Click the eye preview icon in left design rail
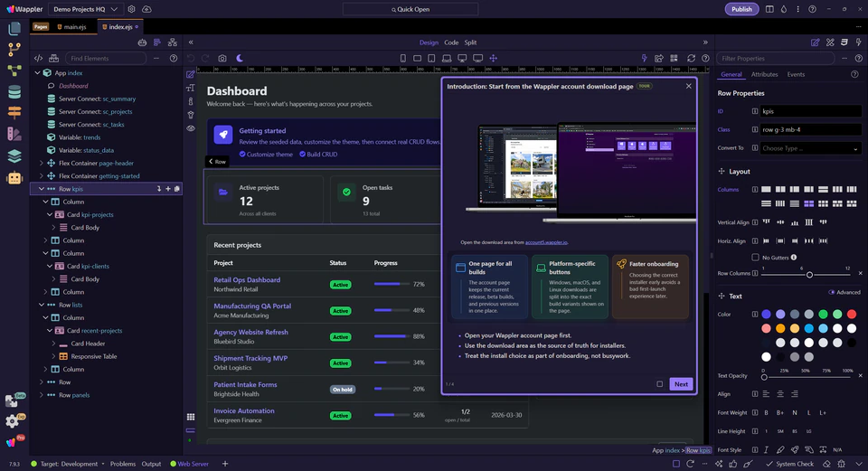The image size is (868, 471). 191,128
